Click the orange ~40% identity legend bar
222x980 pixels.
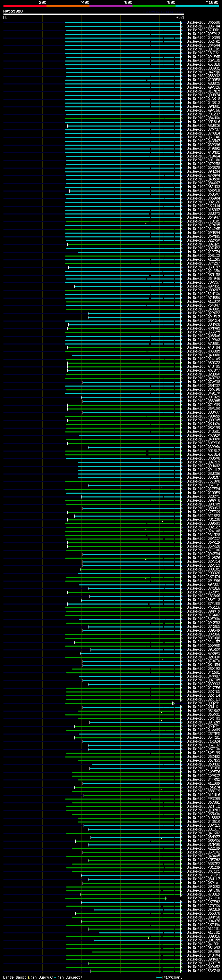[x=68, y=6]
